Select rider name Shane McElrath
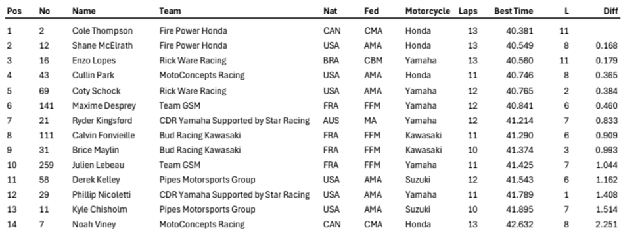 tap(103, 45)
